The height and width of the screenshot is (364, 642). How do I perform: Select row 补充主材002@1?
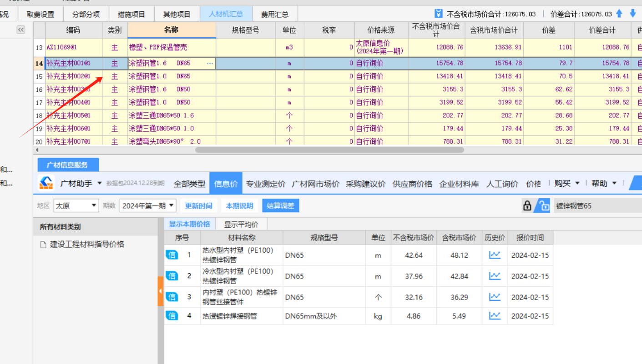(338, 76)
